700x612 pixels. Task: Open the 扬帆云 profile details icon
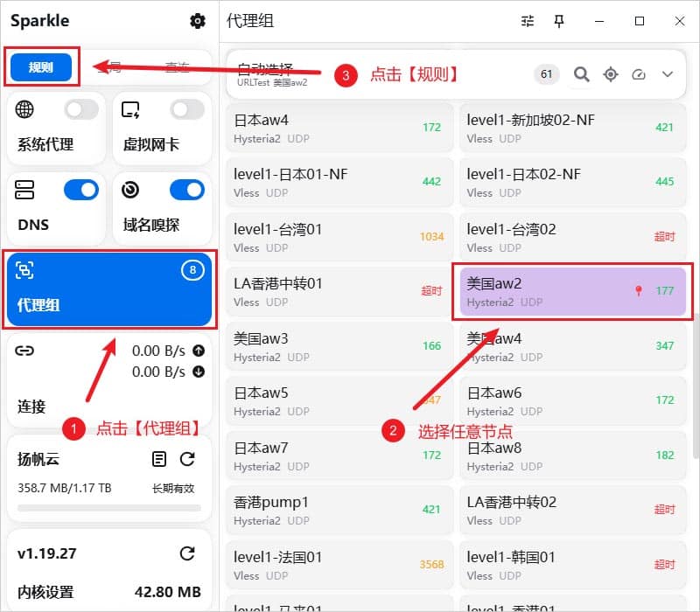[x=159, y=459]
